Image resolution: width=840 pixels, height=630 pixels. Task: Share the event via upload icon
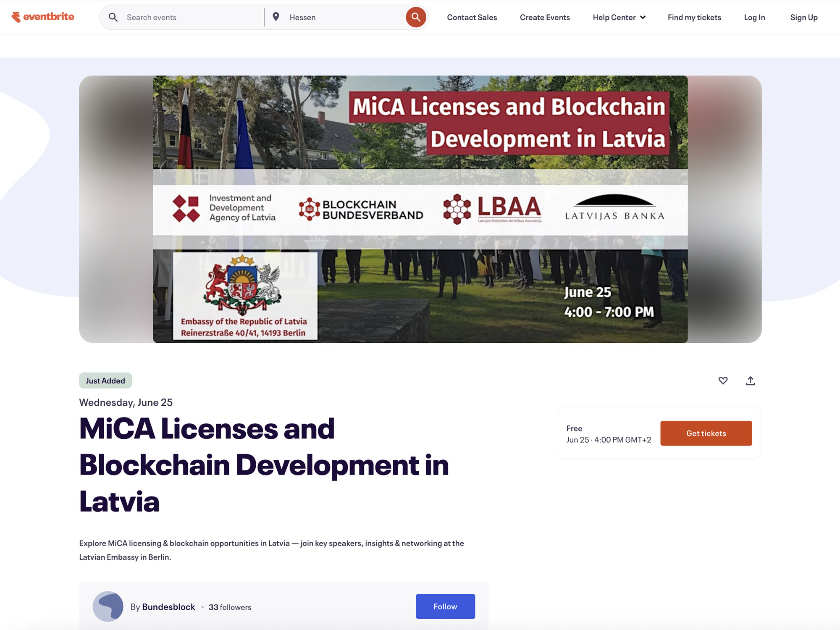click(751, 381)
